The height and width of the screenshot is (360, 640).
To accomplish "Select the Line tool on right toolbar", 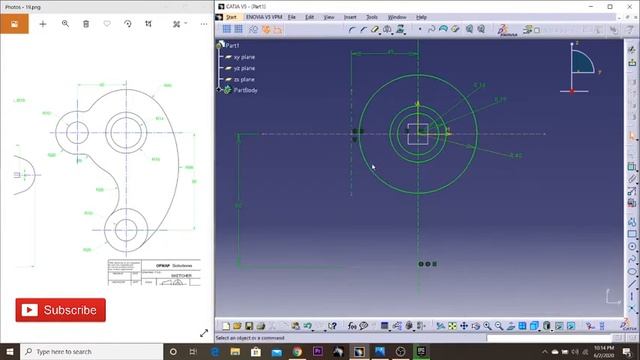I will (632, 283).
